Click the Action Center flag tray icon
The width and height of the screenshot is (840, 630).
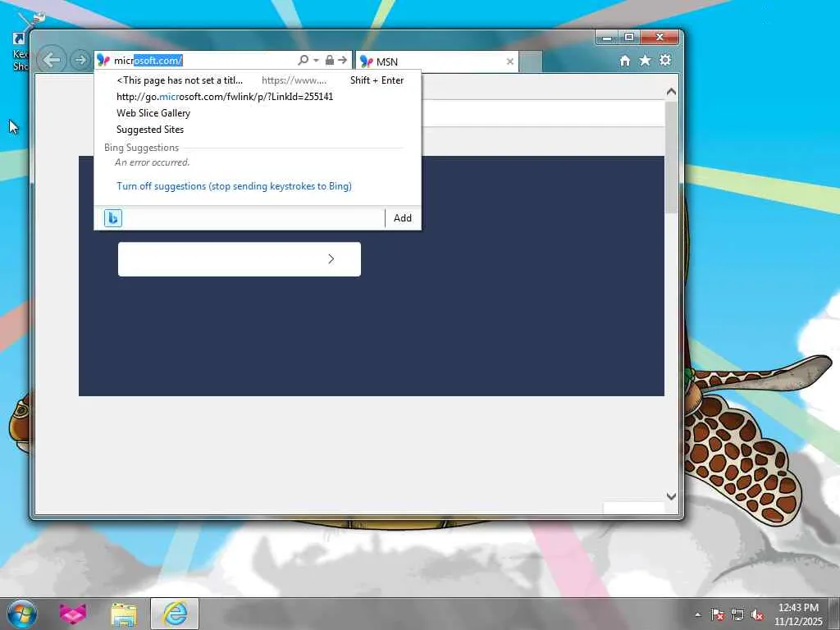pyautogui.click(x=717, y=615)
